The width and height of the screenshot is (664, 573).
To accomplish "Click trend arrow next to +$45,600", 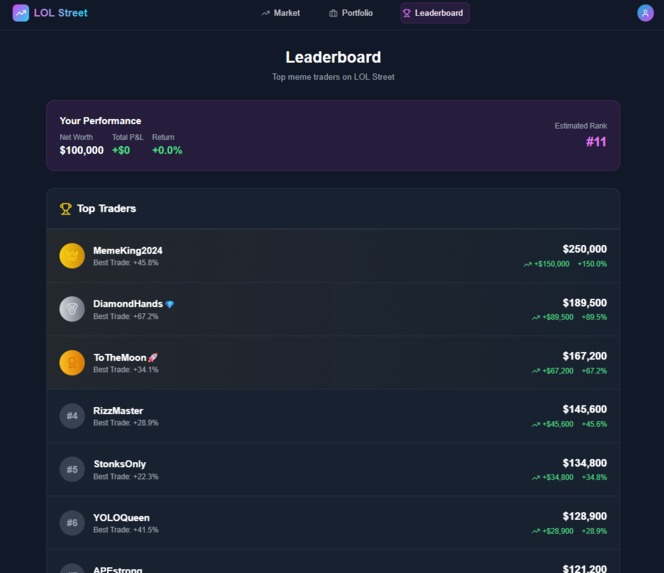I will tap(536, 424).
